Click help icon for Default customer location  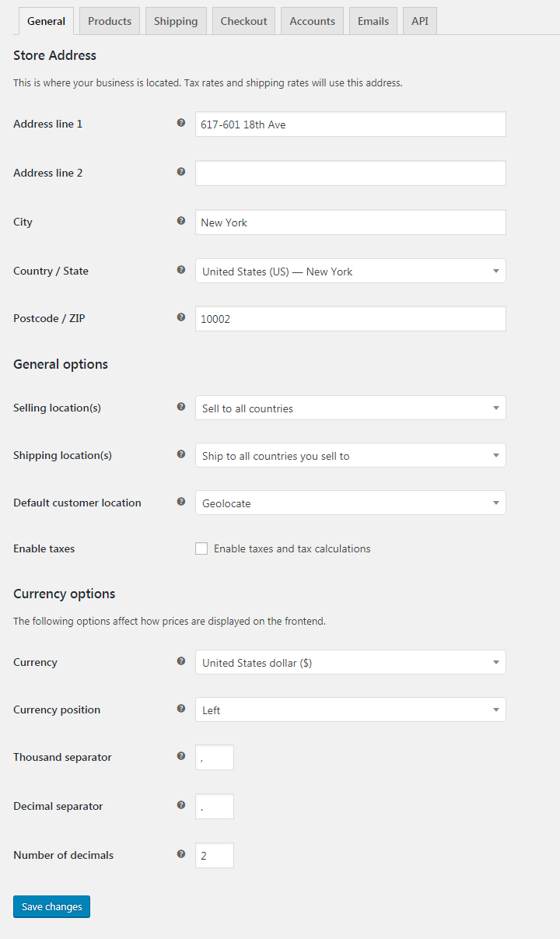pos(181,502)
